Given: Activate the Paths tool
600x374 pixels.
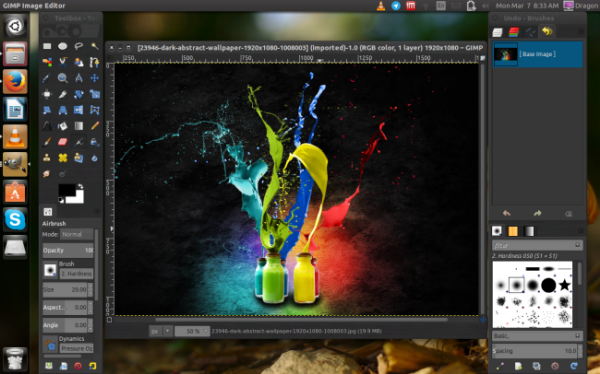Looking at the screenshot, I should pyautogui.click(x=95, y=62).
